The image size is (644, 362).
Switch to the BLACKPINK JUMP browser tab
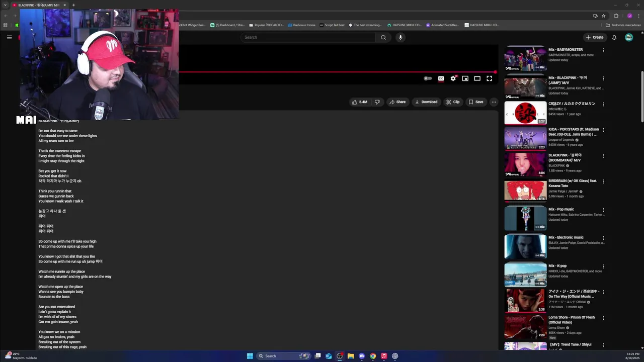click(x=39, y=5)
